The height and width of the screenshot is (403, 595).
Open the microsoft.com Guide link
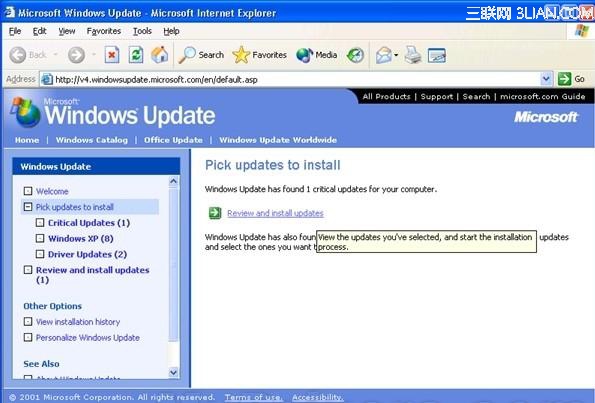(x=543, y=96)
